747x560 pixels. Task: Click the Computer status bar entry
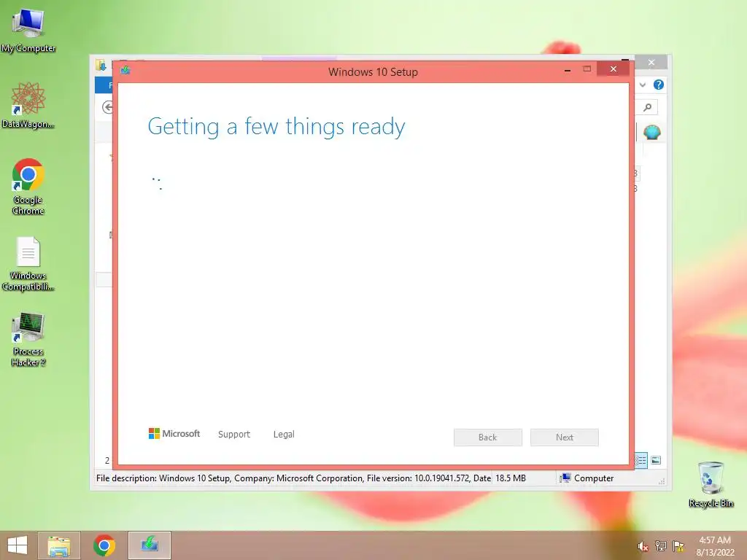point(587,478)
